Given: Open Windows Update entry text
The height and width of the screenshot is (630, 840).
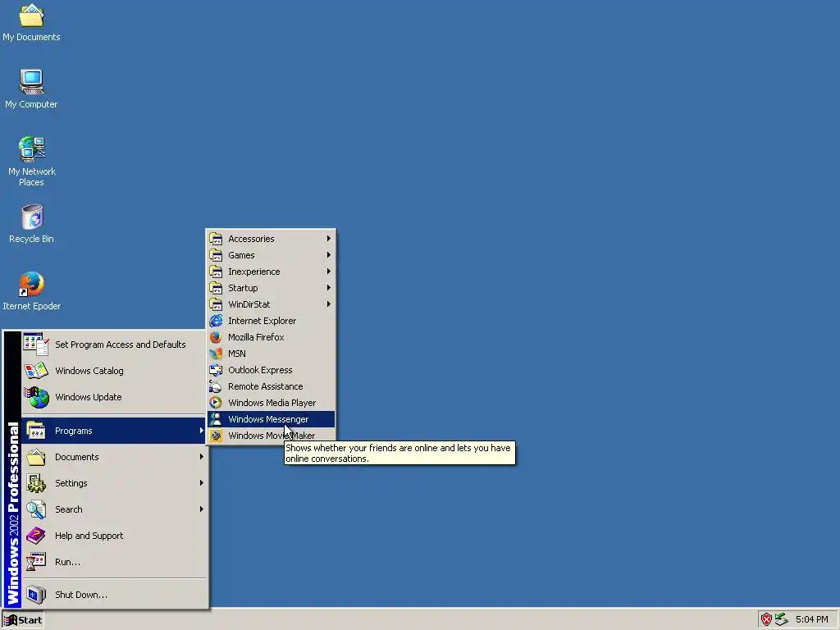Looking at the screenshot, I should pyautogui.click(x=89, y=397).
